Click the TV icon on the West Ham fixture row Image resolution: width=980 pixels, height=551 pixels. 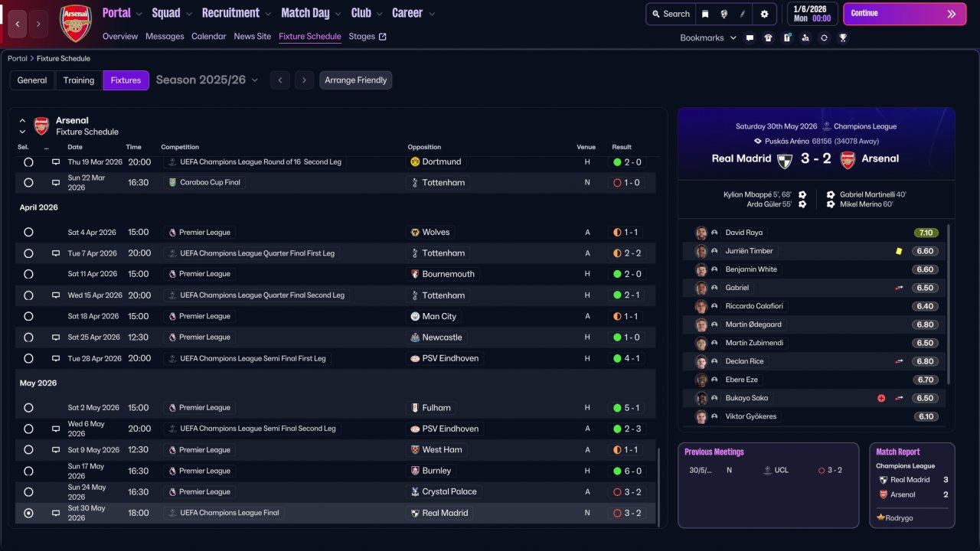[56, 450]
